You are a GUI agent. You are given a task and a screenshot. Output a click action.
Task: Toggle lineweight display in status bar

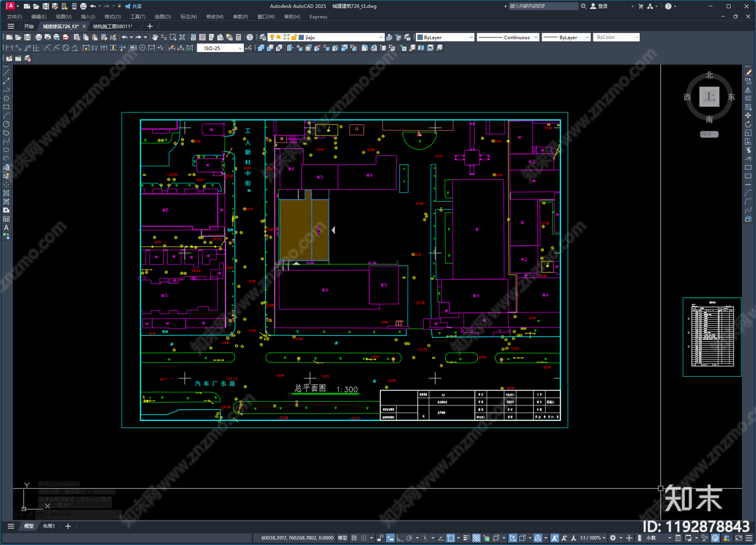coord(466,538)
